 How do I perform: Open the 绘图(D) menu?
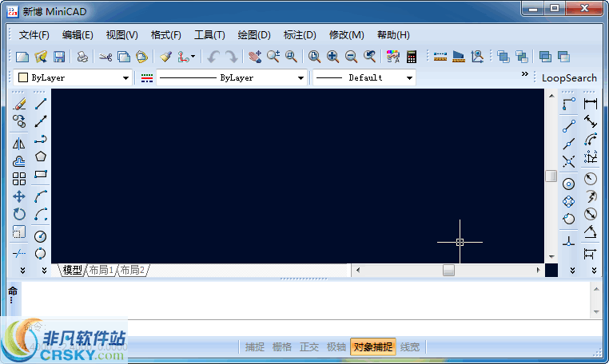254,35
